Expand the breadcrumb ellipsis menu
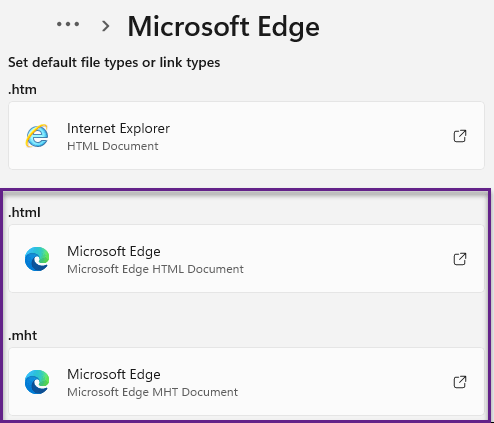The height and width of the screenshot is (423, 494). [68, 24]
